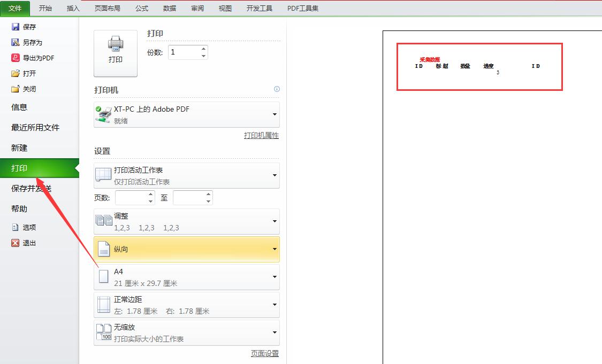602x364 pixels.
Task: Open the printer selection dropdown
Action: coord(275,114)
